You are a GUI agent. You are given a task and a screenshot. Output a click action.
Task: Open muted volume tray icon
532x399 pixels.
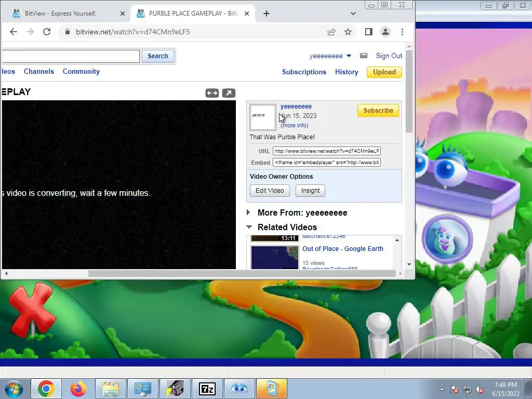click(x=480, y=389)
